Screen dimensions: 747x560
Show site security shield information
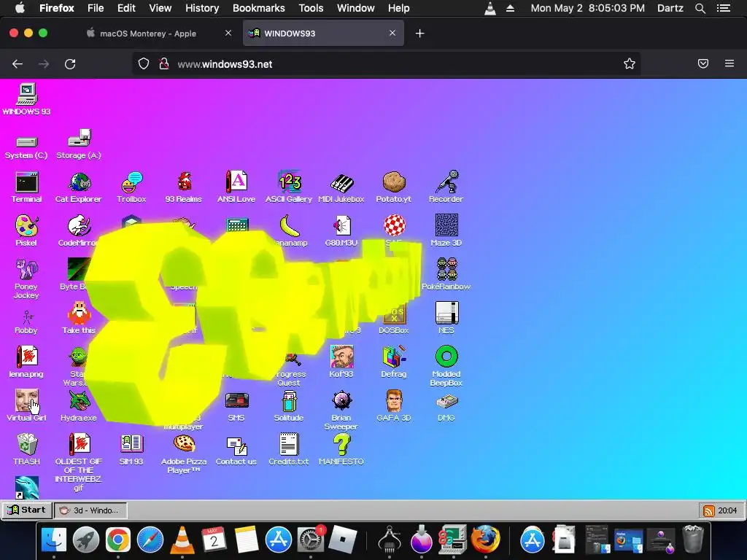coord(144,64)
